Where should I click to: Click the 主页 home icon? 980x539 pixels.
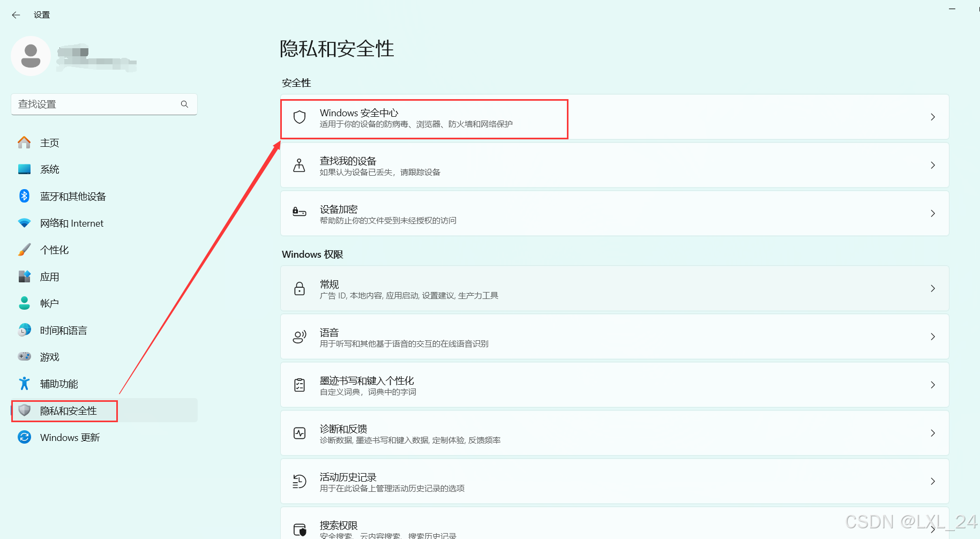click(x=24, y=143)
